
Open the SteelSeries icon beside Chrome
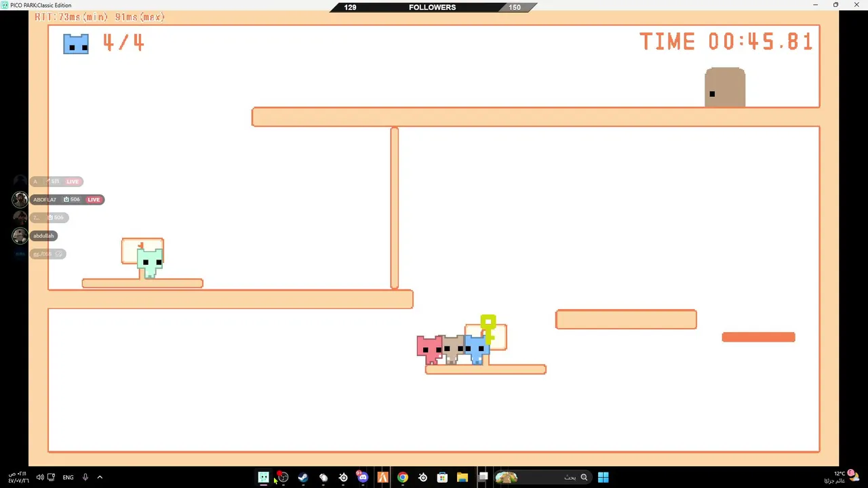click(x=422, y=477)
